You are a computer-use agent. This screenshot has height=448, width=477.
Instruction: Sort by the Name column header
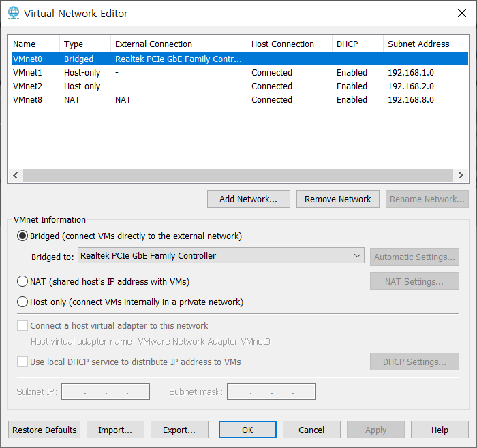click(34, 44)
